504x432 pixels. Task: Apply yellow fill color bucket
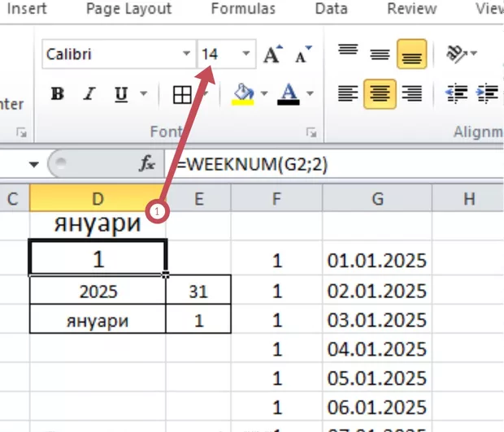pos(243,94)
